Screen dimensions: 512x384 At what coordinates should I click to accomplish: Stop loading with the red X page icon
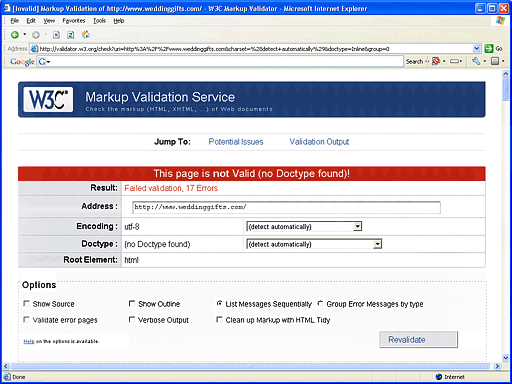click(x=56, y=35)
